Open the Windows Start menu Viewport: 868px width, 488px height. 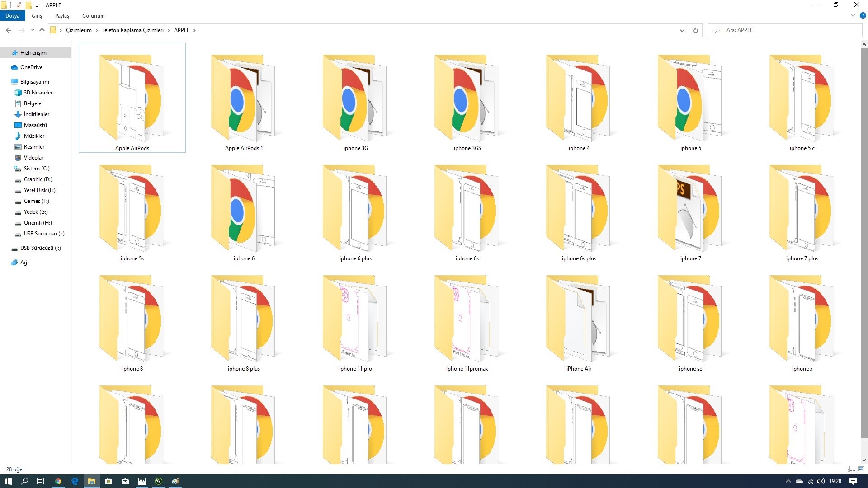8,481
